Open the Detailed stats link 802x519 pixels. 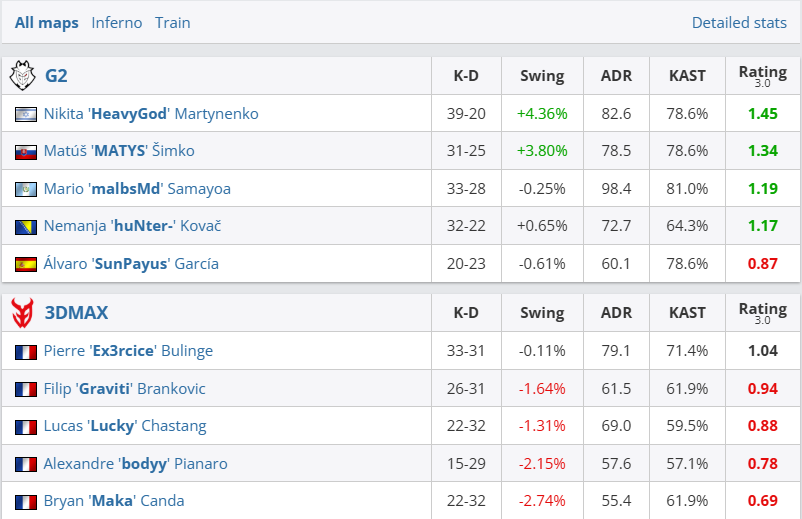click(x=739, y=22)
